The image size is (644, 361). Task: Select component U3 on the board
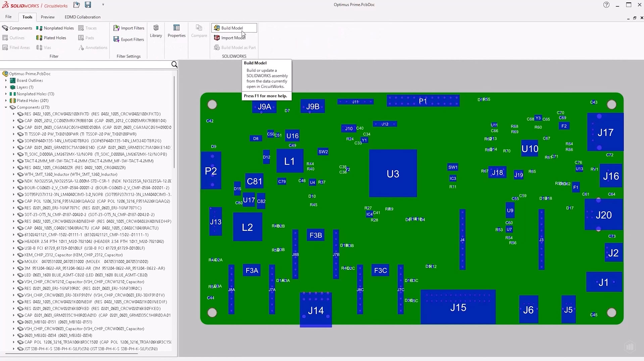click(x=393, y=173)
